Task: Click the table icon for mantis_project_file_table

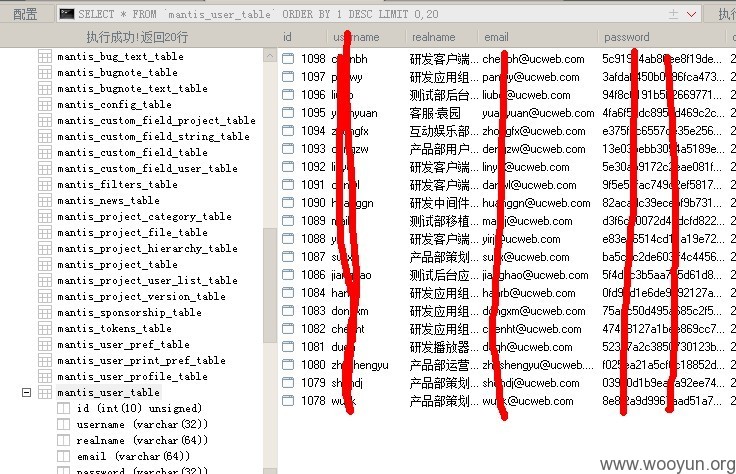Action: (45, 232)
